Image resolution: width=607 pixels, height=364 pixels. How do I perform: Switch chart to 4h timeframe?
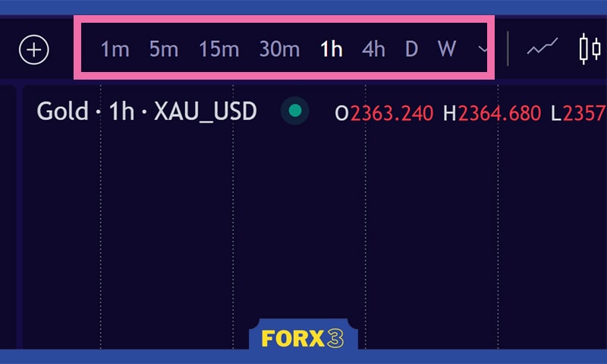pos(373,50)
